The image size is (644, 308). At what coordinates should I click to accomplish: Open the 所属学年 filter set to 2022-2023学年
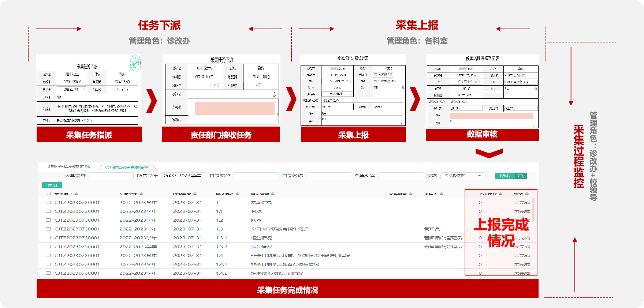[184, 176]
